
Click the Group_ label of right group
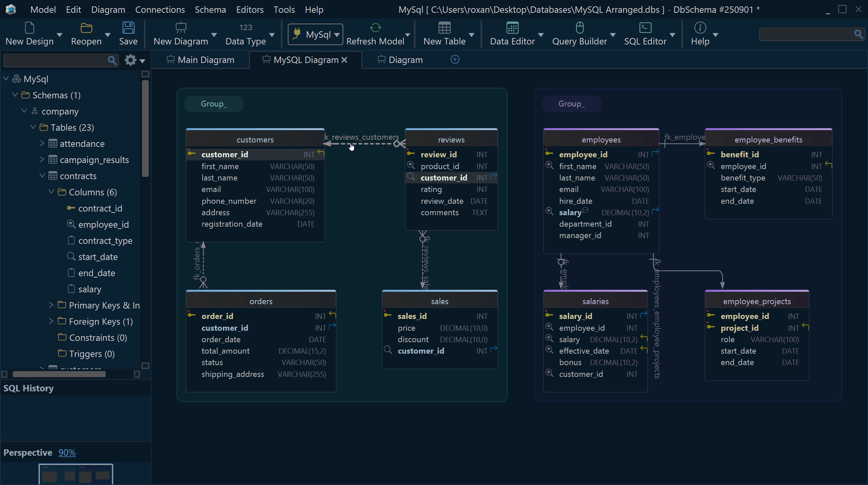click(x=571, y=103)
